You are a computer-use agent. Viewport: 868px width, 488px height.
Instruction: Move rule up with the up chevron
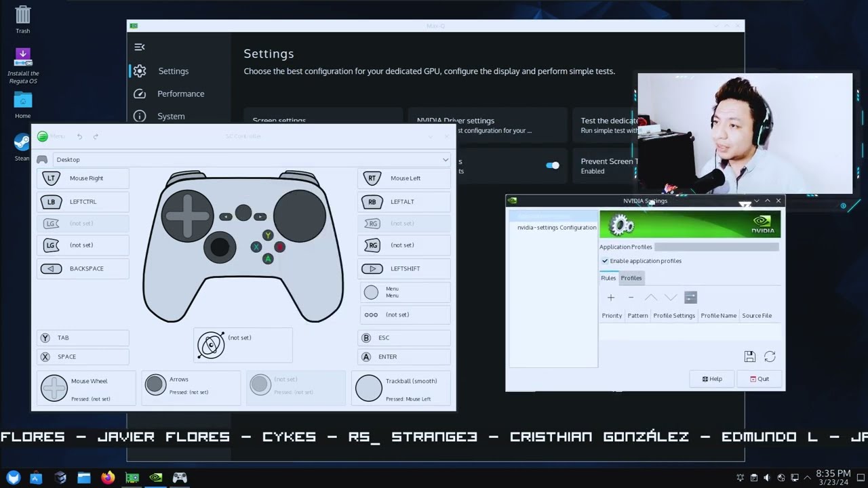[x=651, y=298]
